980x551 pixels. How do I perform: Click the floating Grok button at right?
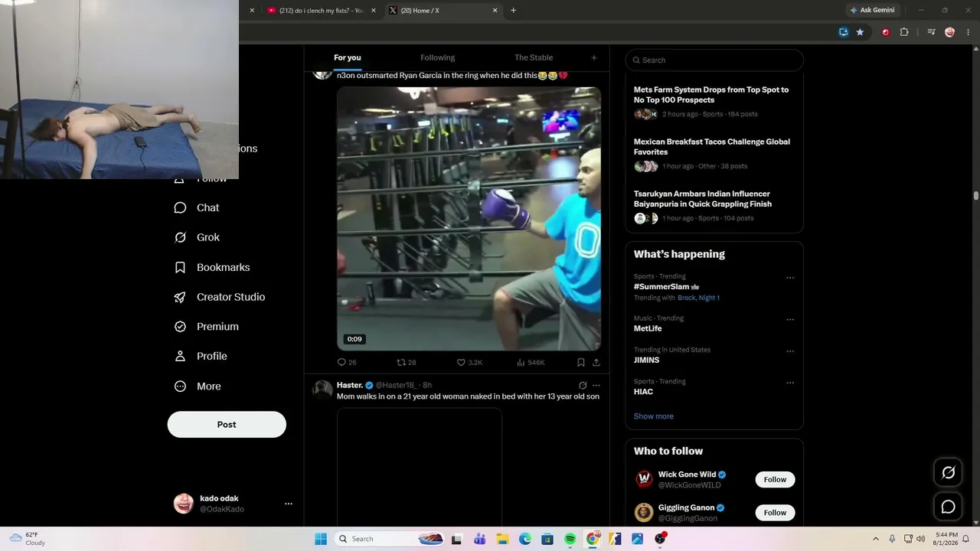(x=948, y=473)
